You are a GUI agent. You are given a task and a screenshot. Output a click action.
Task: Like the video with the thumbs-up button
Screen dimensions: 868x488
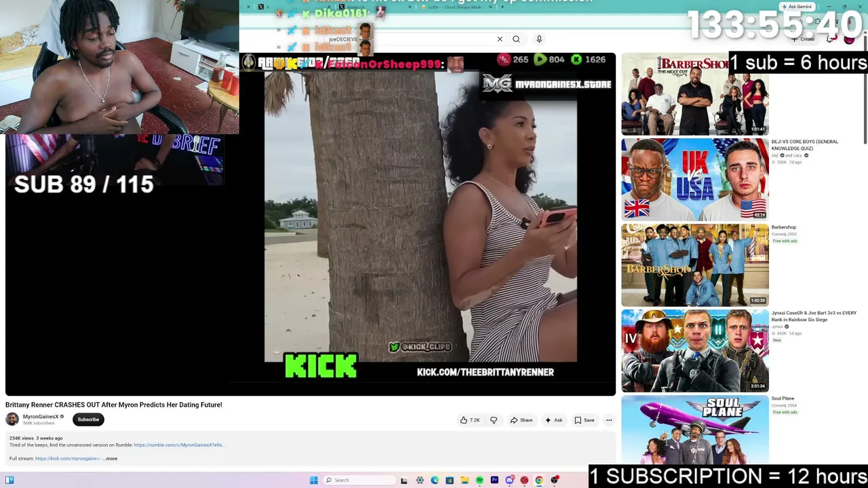[x=470, y=420]
